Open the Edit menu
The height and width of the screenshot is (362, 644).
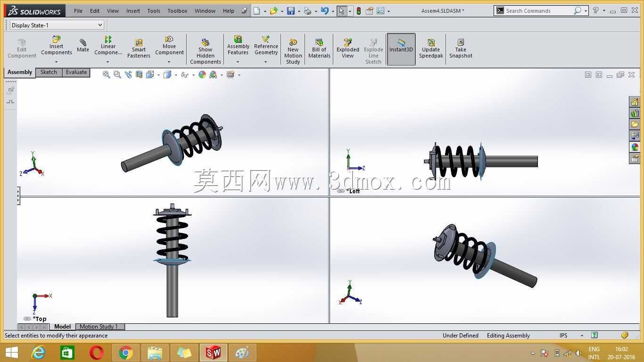(x=95, y=11)
